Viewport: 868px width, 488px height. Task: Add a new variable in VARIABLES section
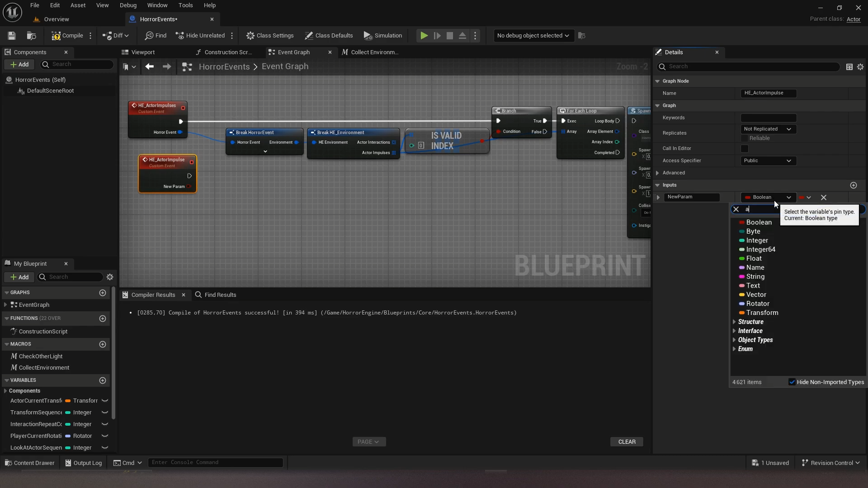(x=103, y=380)
